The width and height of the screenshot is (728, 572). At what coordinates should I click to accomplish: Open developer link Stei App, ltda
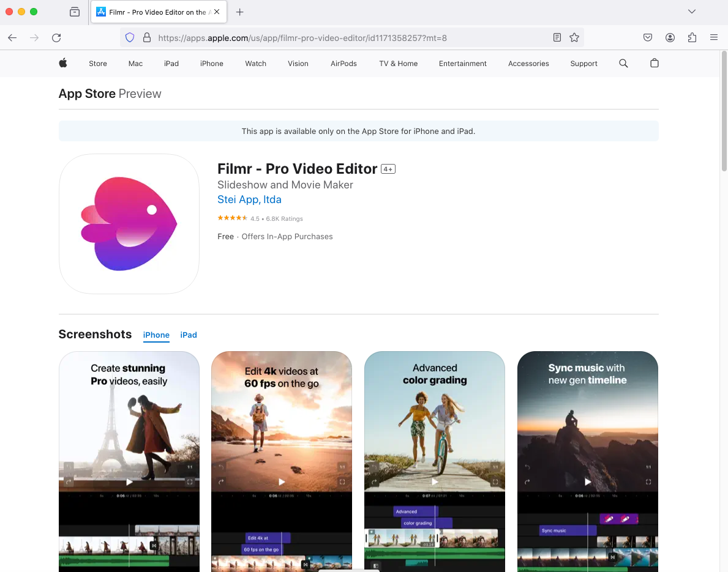click(249, 199)
